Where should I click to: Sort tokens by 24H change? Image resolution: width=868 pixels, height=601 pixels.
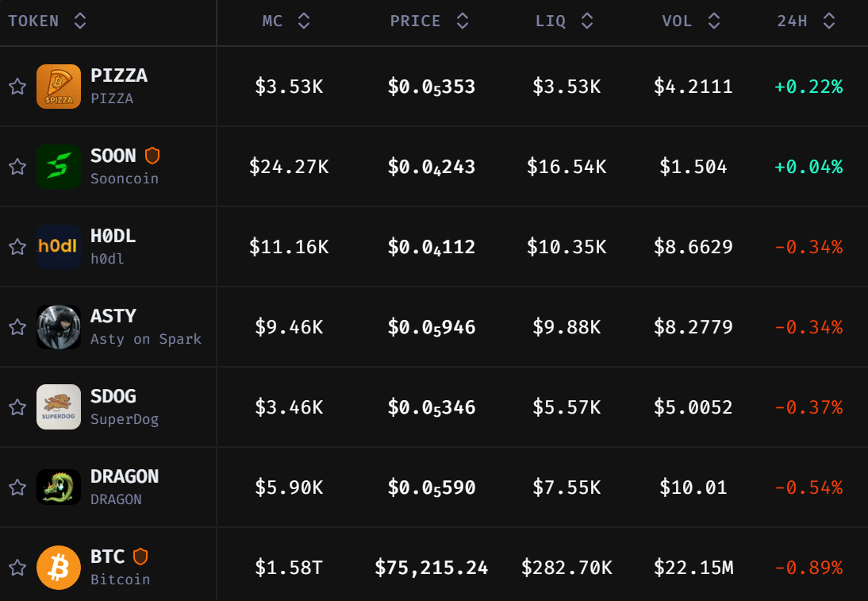point(829,21)
